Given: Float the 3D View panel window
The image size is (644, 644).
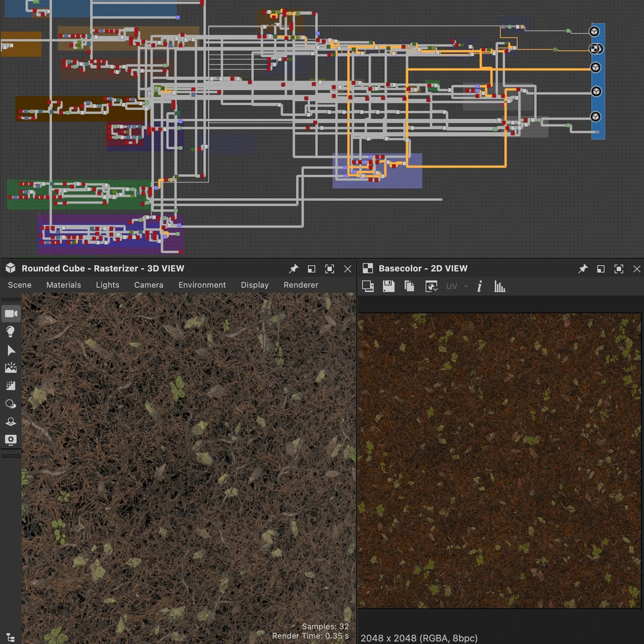Looking at the screenshot, I should coord(312,269).
